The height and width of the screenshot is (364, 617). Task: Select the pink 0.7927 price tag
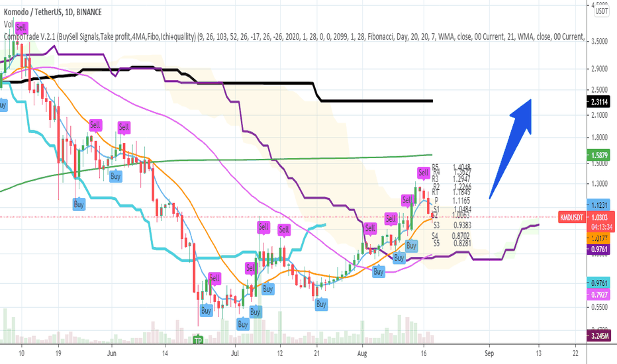[598, 295]
